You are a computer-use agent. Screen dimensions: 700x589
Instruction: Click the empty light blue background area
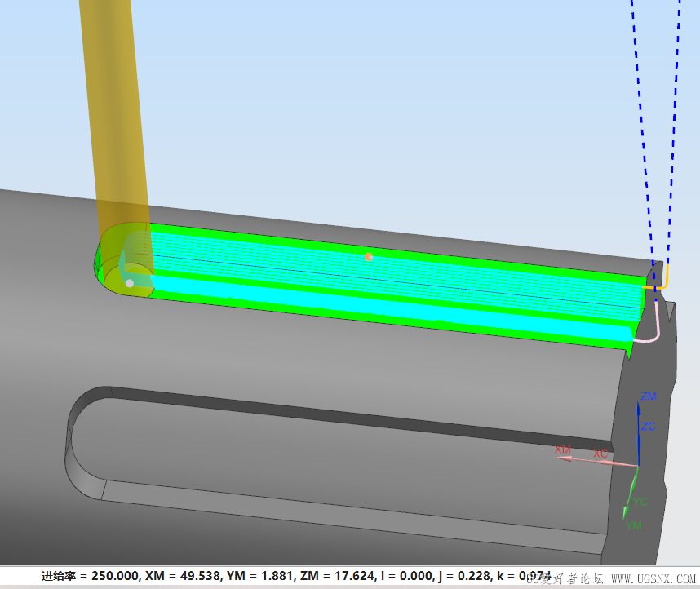(367, 98)
